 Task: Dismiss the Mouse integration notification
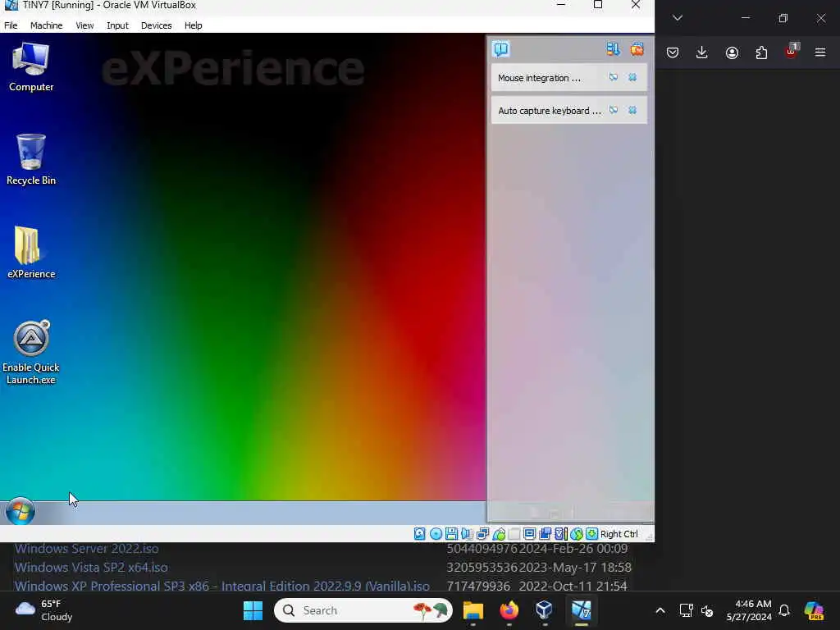(632, 78)
